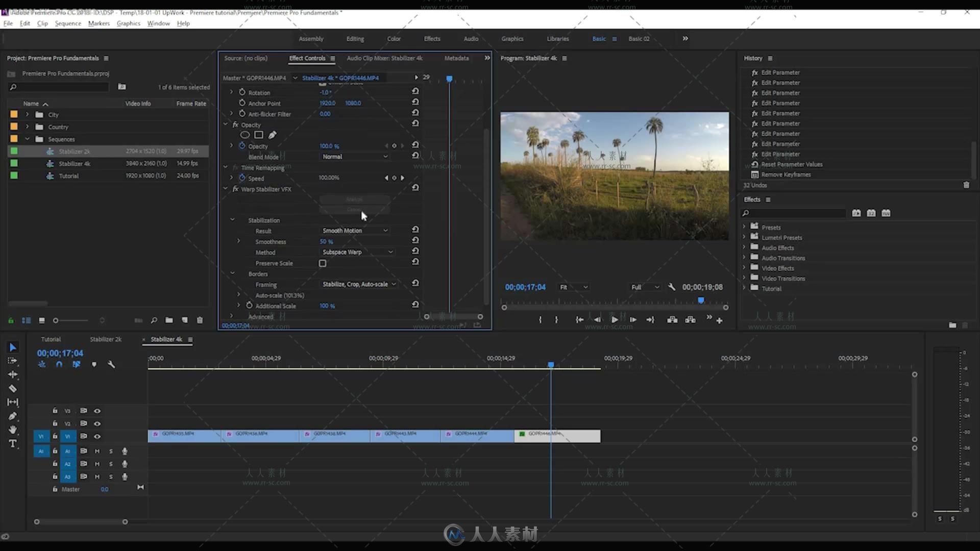Toggle V3 track output eye

pyautogui.click(x=97, y=411)
